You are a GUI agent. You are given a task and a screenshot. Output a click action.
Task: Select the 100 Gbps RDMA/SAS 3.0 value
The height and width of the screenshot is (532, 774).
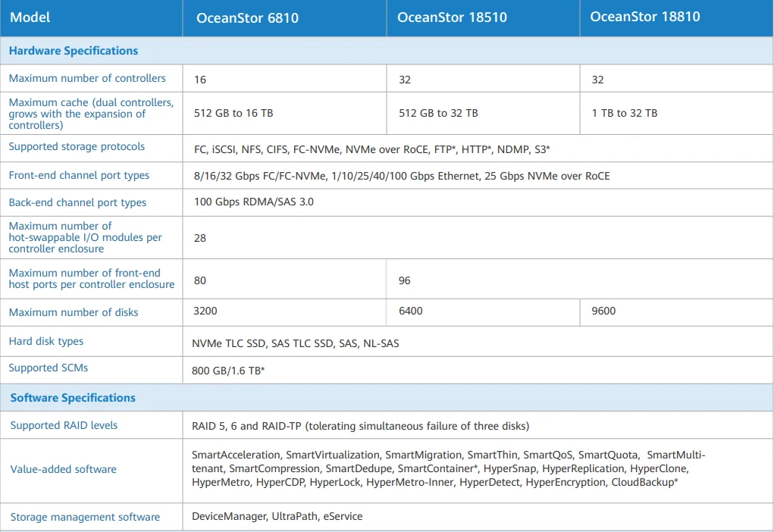pos(253,202)
